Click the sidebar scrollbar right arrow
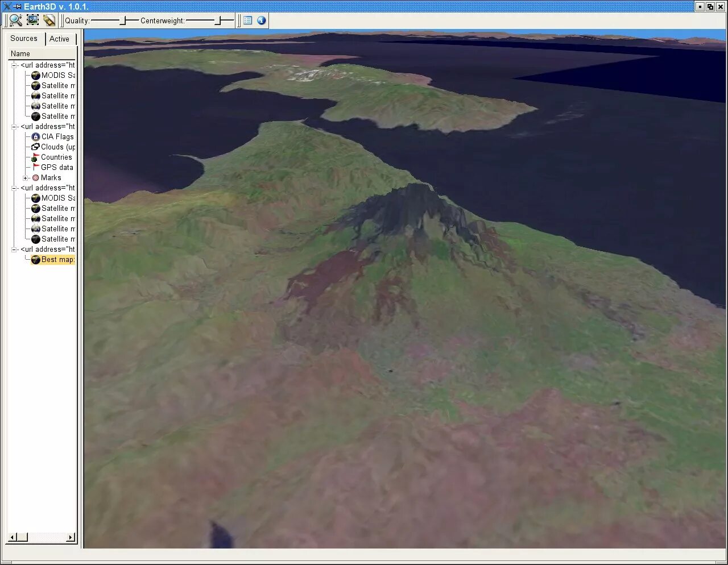The image size is (728, 565). (x=71, y=537)
